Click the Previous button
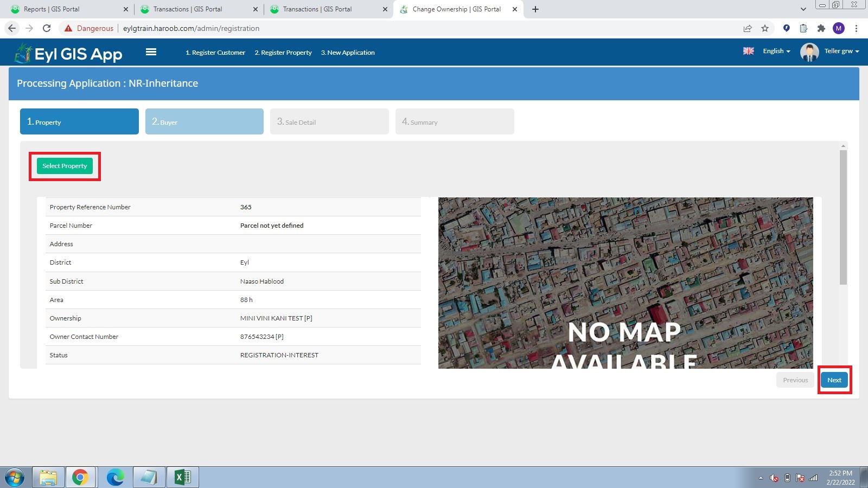The width and height of the screenshot is (868, 488). click(x=795, y=380)
